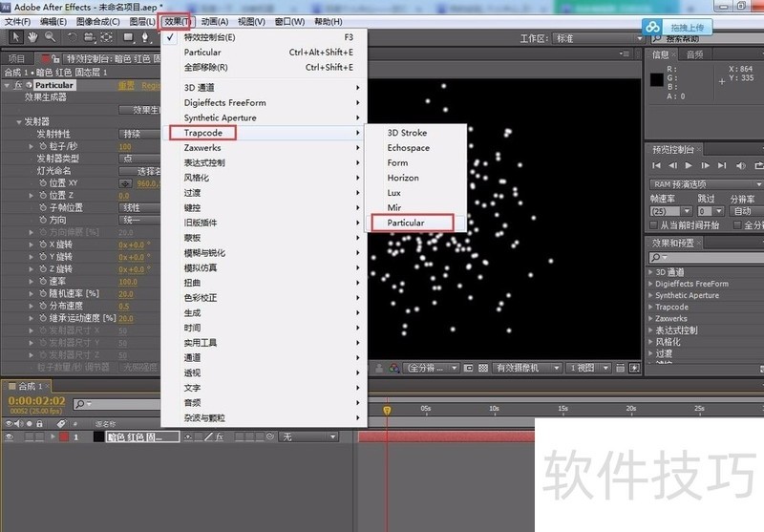
Task: Select the Hand tool in toolbar
Action: (x=32, y=37)
